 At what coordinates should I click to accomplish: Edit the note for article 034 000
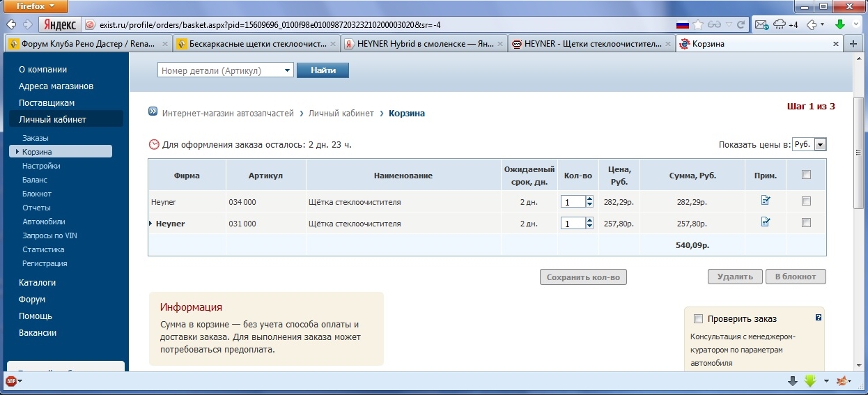click(766, 201)
